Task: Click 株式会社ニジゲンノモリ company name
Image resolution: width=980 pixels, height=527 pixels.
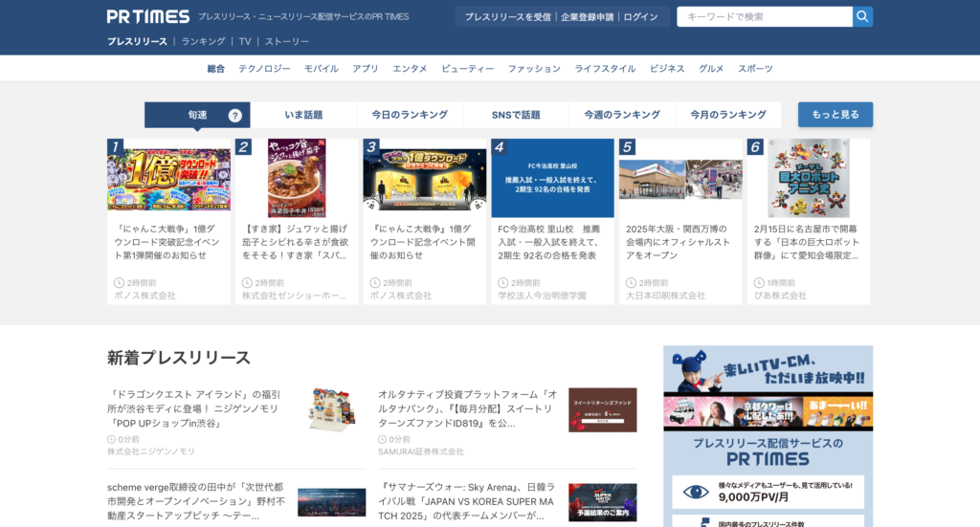Action: pyautogui.click(x=150, y=451)
